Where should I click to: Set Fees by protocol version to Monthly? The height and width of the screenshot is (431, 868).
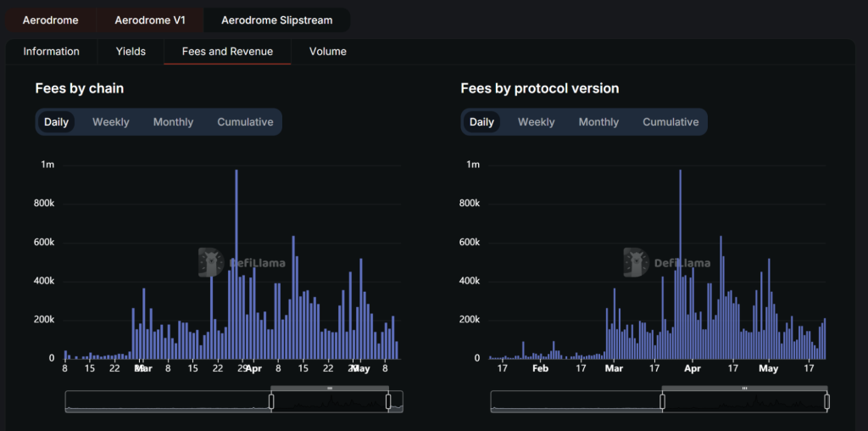[598, 122]
